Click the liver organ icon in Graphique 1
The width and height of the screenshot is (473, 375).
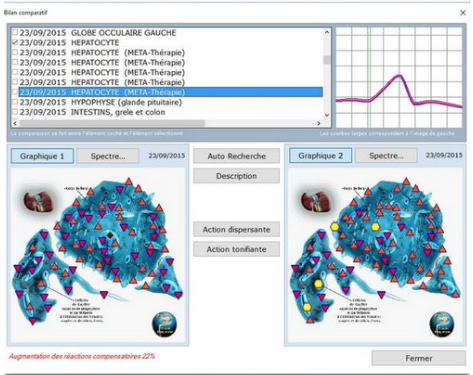(37, 203)
